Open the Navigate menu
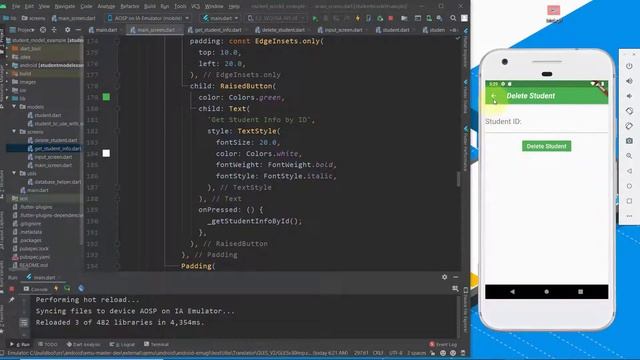 (x=64, y=6)
